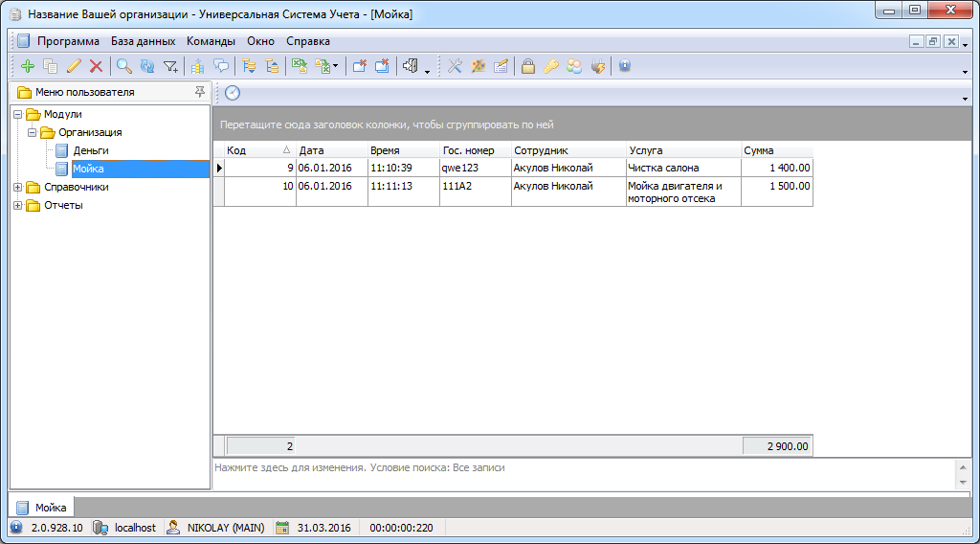Sort by the Время column header
This screenshot has height=544, width=980.
point(404,150)
